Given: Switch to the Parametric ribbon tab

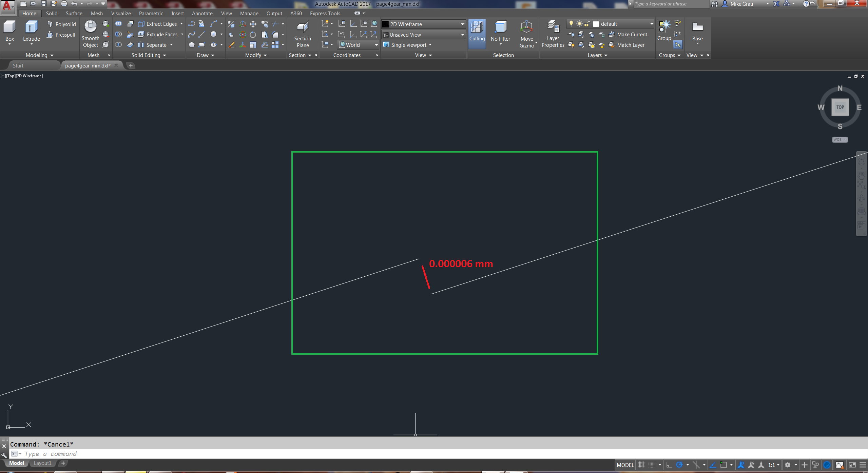Looking at the screenshot, I should coord(151,13).
